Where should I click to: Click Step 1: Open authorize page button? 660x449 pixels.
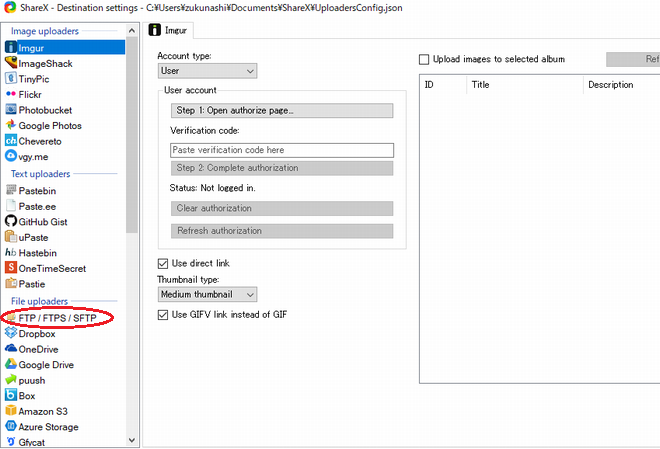point(282,111)
